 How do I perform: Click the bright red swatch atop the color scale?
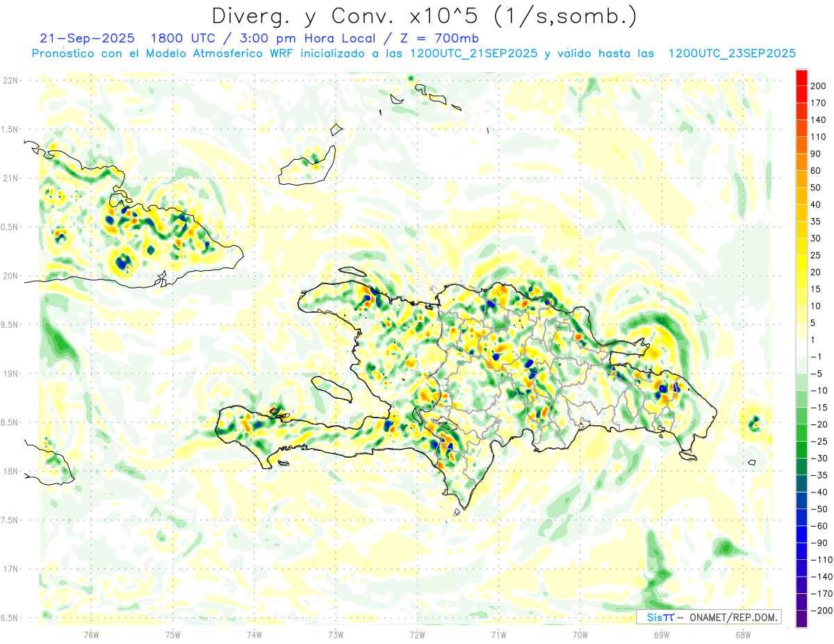click(x=801, y=77)
